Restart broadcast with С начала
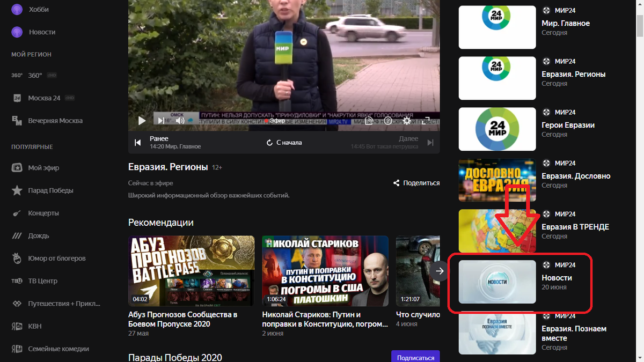Image resolution: width=644 pixels, height=362 pixels. pos(284,143)
